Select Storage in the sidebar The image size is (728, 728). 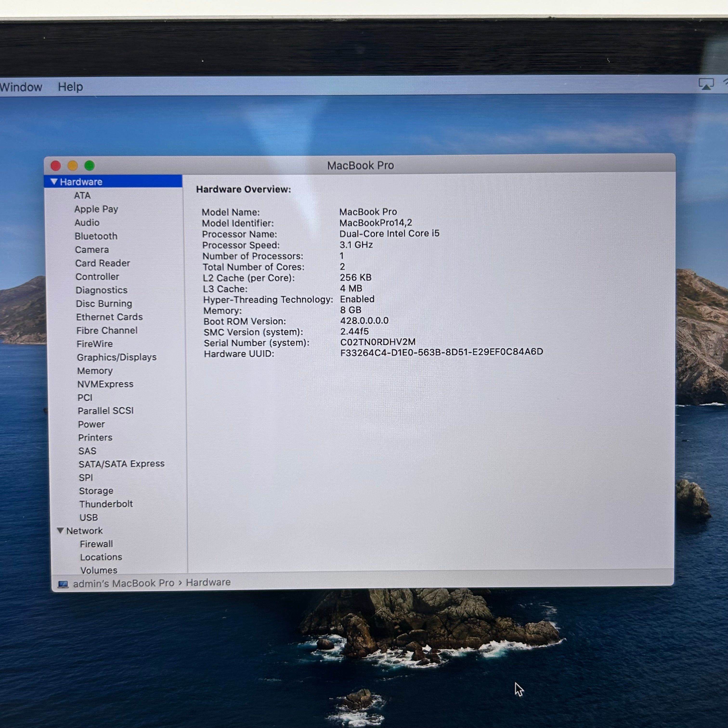click(x=96, y=491)
